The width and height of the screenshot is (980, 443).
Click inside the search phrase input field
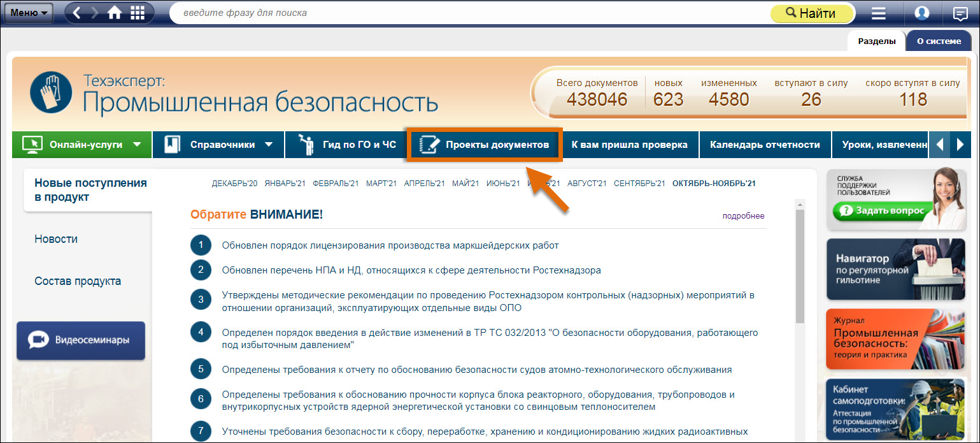click(x=471, y=13)
